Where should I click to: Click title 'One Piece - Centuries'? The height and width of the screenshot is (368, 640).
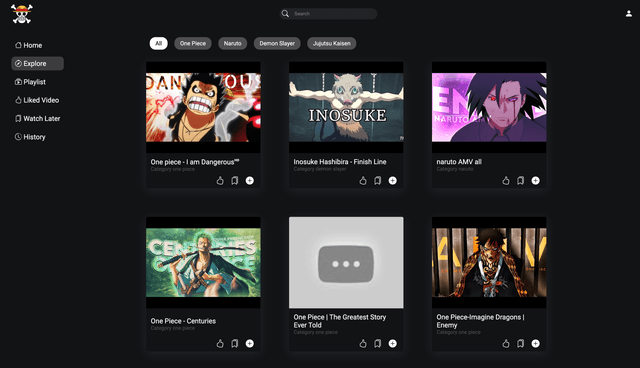(183, 321)
